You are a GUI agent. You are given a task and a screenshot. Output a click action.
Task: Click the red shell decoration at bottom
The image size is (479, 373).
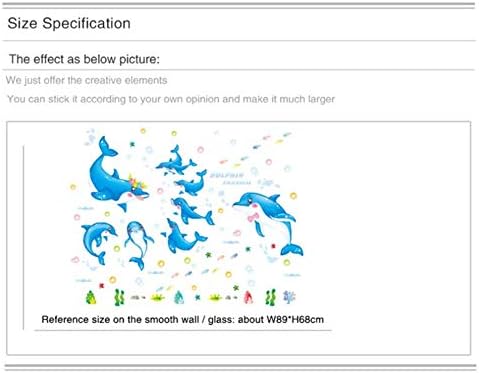pos(248,297)
